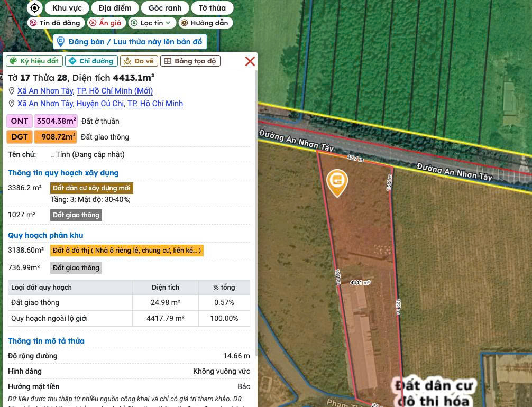
Task: Click Đăng bán / Lưu thửa button
Action: [130, 42]
